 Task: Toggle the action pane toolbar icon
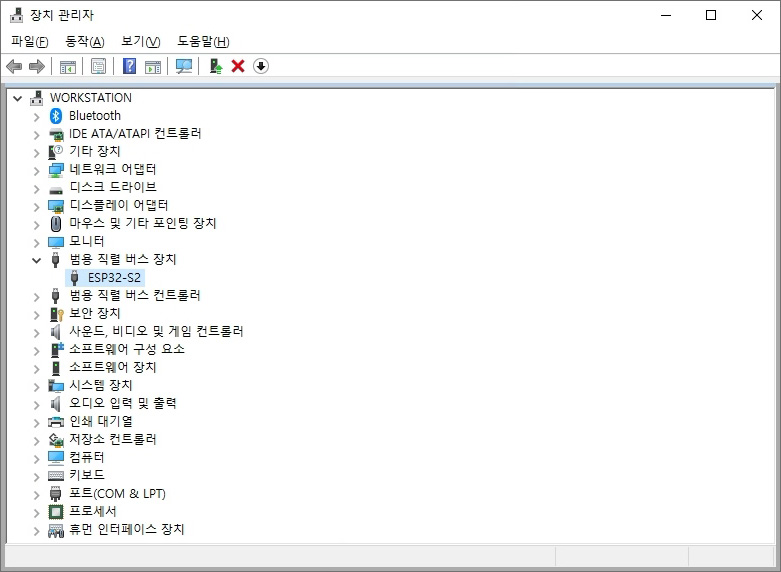click(x=153, y=66)
